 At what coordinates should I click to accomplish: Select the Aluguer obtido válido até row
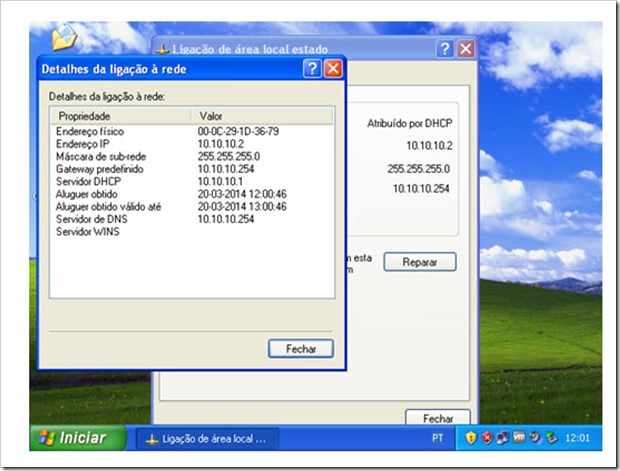tap(192, 207)
